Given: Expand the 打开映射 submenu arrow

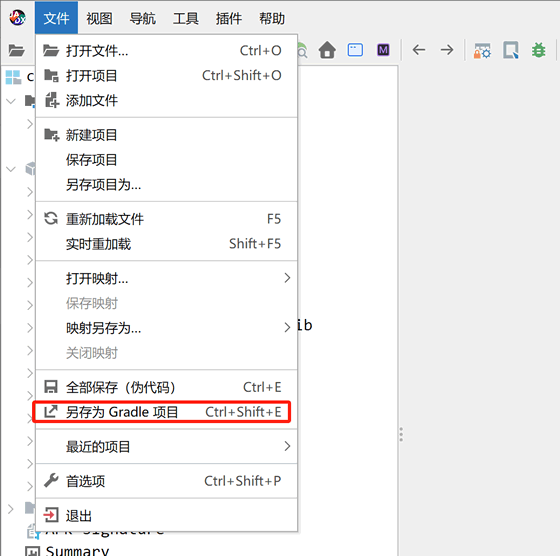Looking at the screenshot, I should pos(287,278).
